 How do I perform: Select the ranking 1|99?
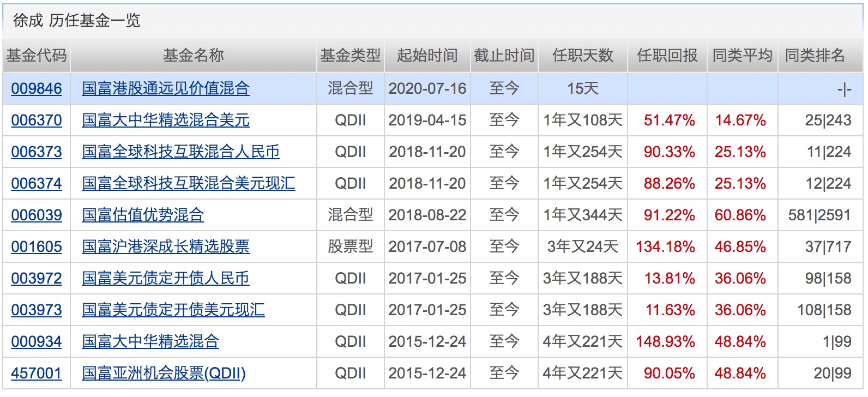click(x=837, y=341)
